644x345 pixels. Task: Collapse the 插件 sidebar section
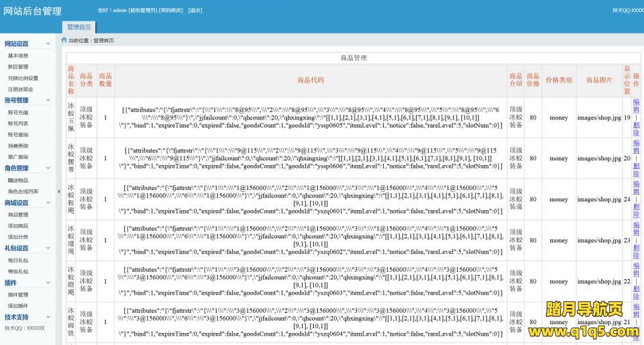coord(48,283)
